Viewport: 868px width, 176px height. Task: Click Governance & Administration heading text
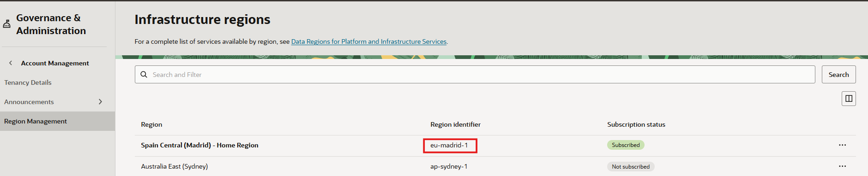[51, 24]
